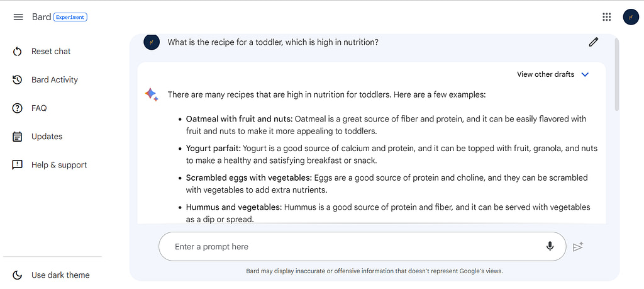Screen dimensions: 644x289
Task: Open the Google apps grid
Action: click(x=607, y=17)
